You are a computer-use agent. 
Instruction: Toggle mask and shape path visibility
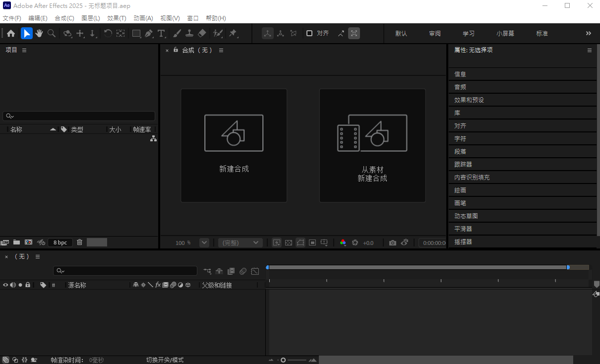click(300, 243)
